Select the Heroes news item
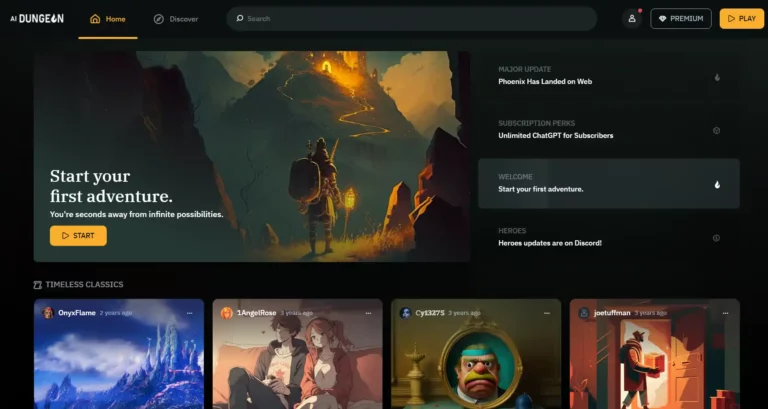This screenshot has height=409, width=768. [x=609, y=238]
